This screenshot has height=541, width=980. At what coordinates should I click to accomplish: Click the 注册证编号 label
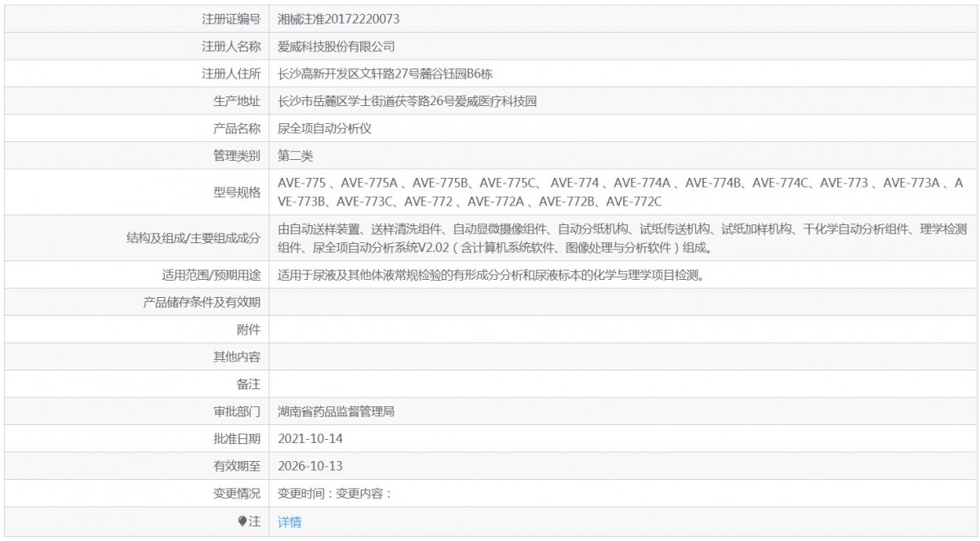[231, 19]
